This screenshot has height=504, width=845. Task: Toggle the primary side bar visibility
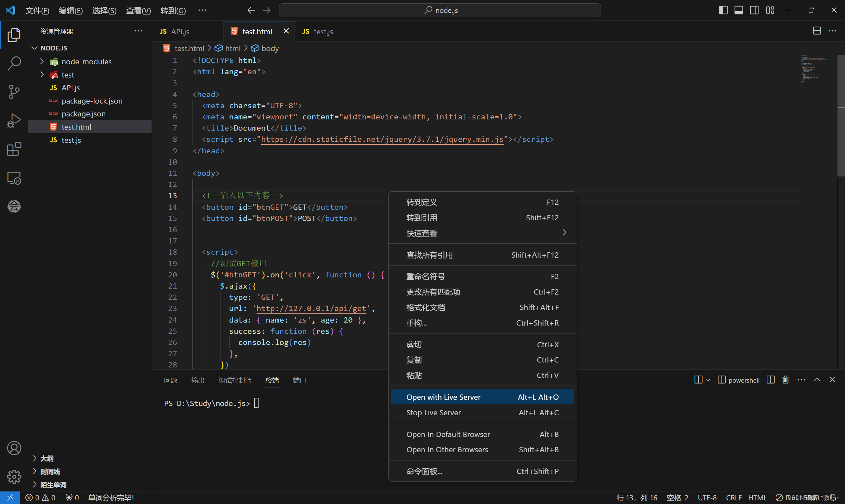click(723, 10)
